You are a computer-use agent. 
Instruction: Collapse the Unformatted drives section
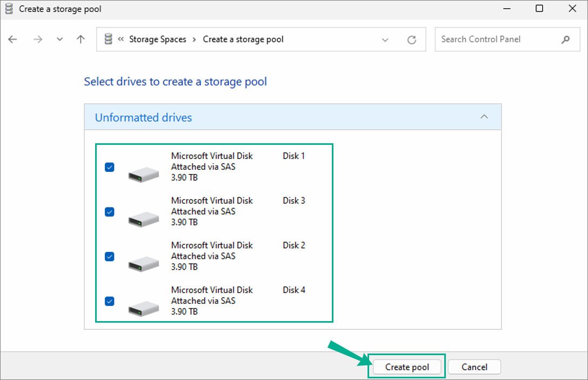tap(484, 117)
